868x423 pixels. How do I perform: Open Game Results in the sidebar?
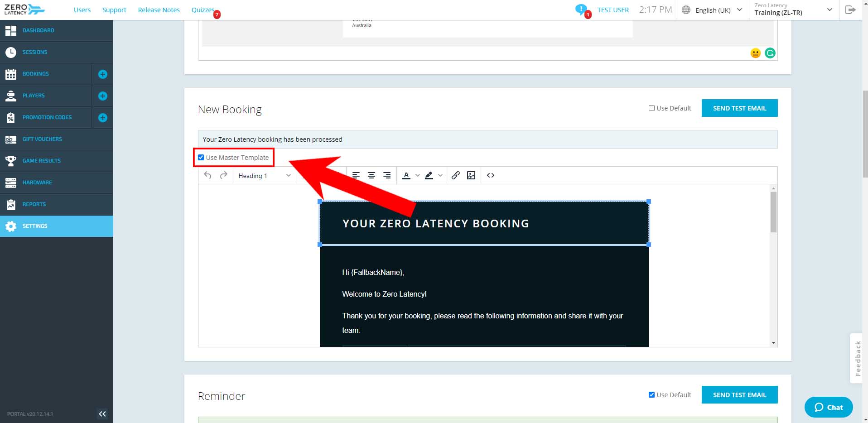[57, 161]
